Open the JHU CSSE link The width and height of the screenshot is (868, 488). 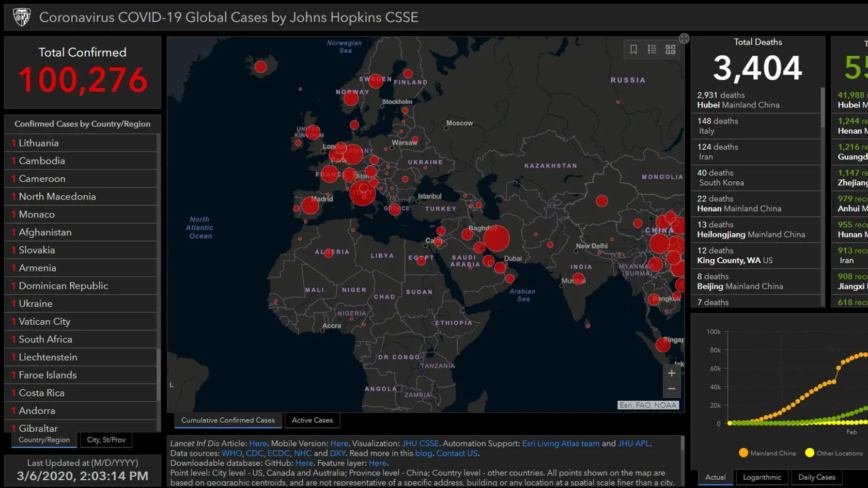tap(420, 444)
